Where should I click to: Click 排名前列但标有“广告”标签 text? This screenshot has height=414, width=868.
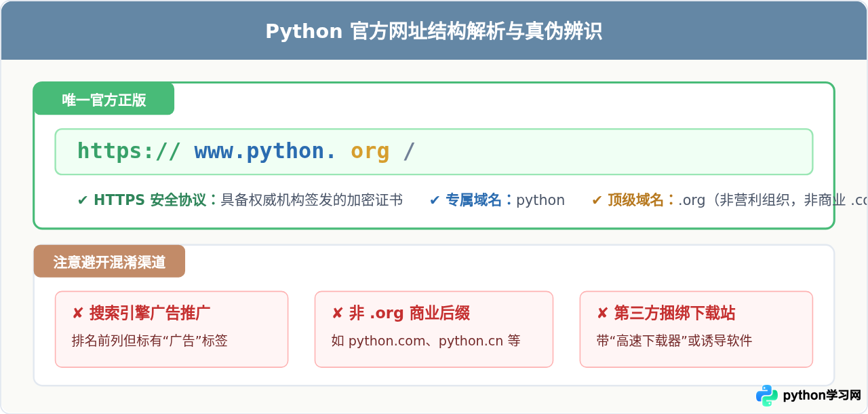(150, 341)
